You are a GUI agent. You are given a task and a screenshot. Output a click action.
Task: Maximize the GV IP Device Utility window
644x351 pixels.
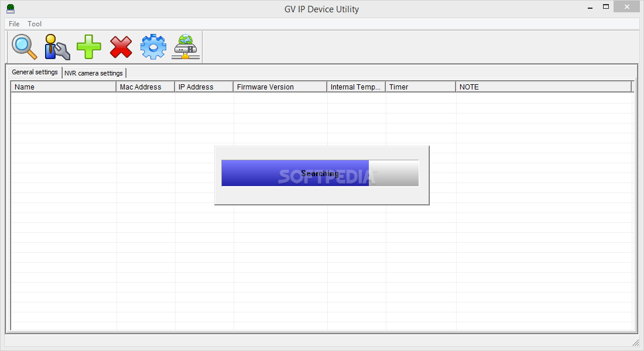606,7
